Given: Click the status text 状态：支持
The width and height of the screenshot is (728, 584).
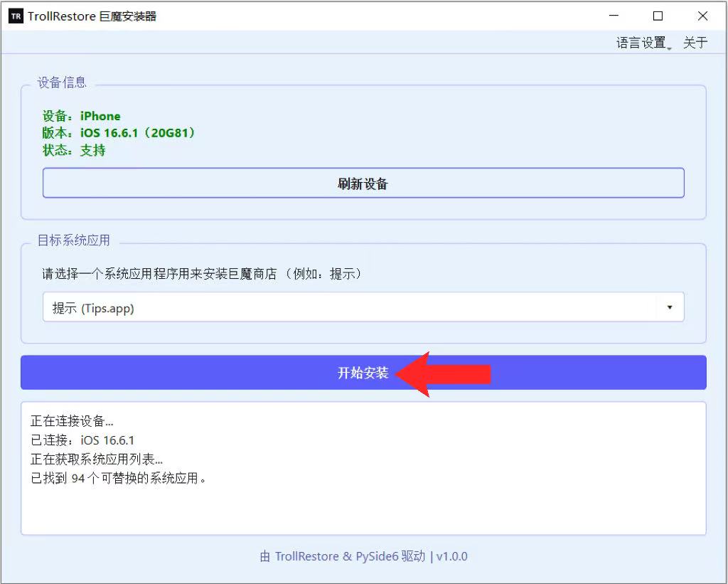Looking at the screenshot, I should [74, 150].
